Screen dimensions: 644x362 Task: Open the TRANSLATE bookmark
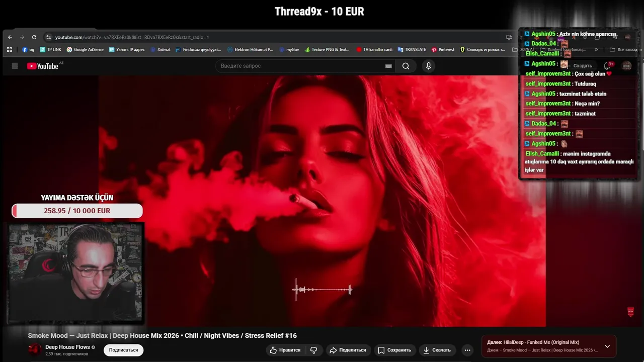(412, 50)
